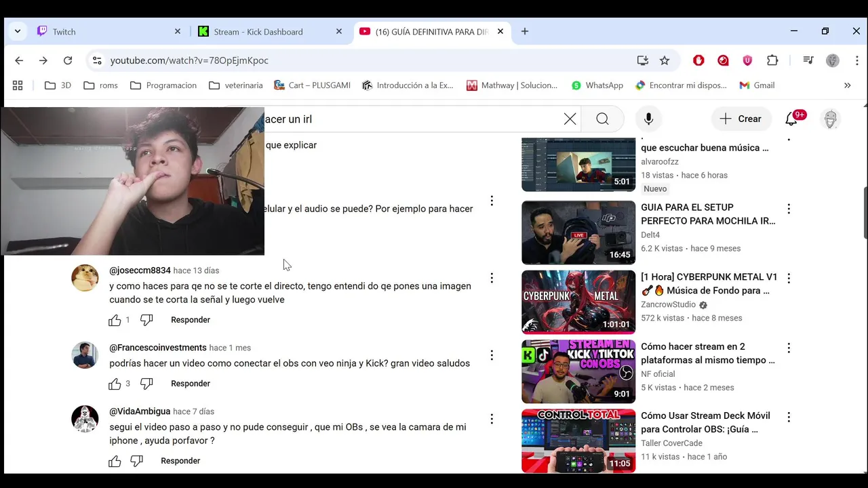
Task: Open the YouTube account avatar menu
Action: coord(831,119)
